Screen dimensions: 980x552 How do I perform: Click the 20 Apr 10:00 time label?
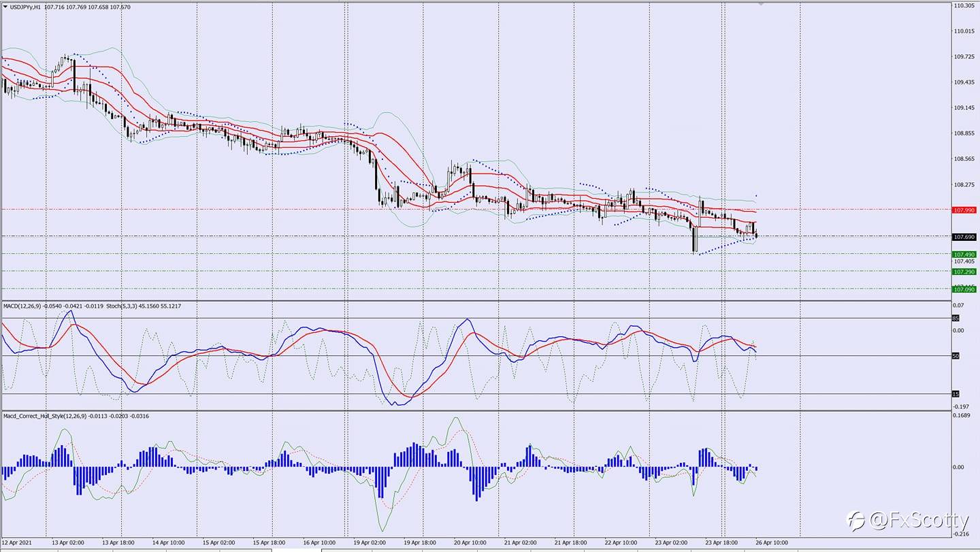471,543
